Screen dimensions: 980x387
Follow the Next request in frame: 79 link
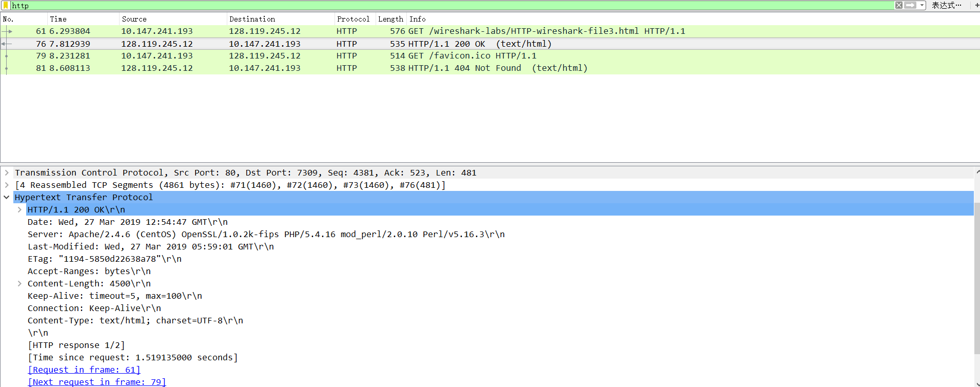[97, 382]
